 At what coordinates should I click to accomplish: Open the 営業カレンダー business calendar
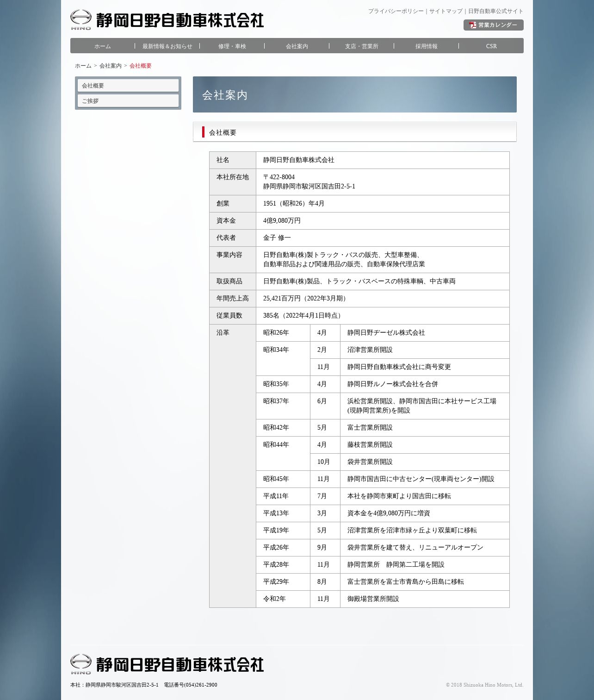pyautogui.click(x=494, y=25)
